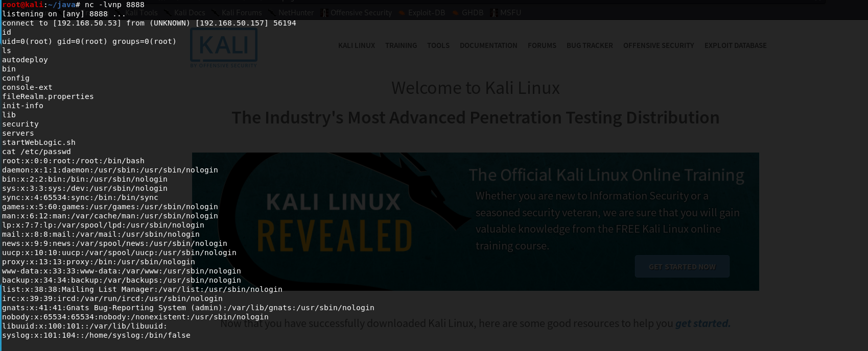The height and width of the screenshot is (351, 868).
Task: Open Offensive Security bookmark
Action: point(356,13)
